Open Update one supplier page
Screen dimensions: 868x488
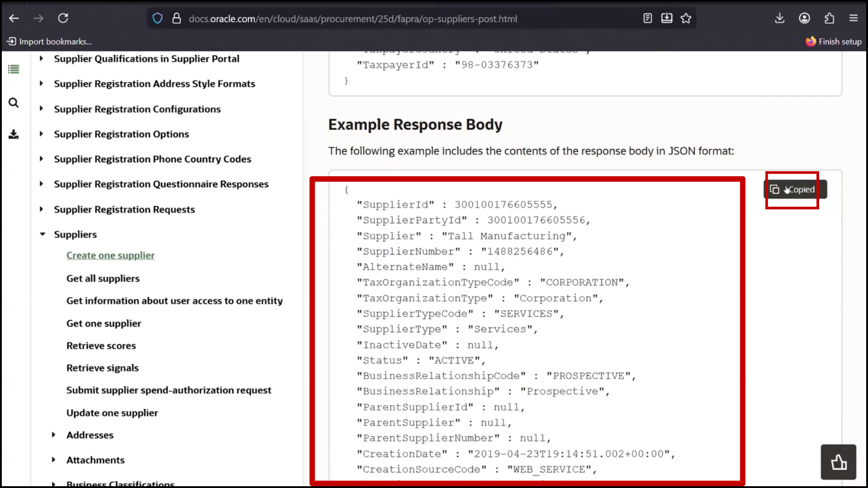112,413
